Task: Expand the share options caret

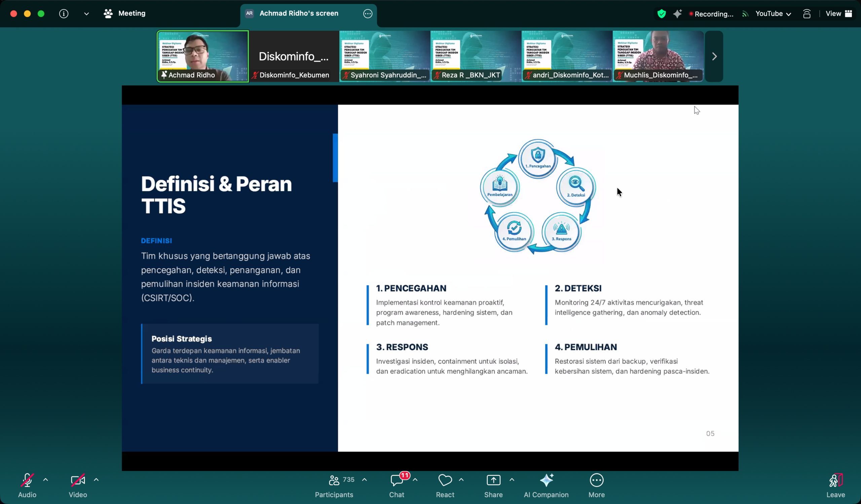Action: 512,480
